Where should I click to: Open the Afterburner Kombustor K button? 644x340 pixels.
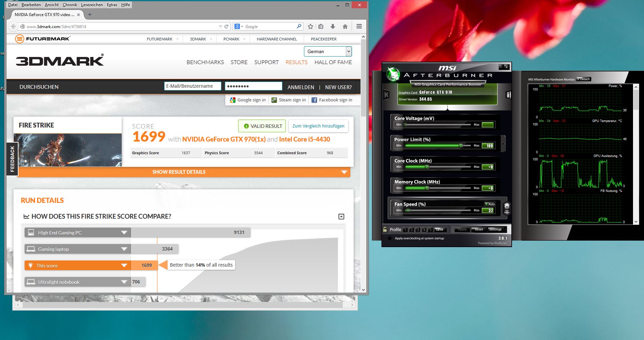(386, 95)
